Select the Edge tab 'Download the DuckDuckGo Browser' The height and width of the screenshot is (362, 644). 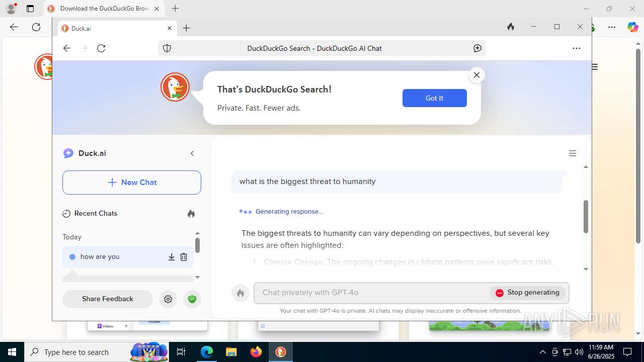click(105, 9)
